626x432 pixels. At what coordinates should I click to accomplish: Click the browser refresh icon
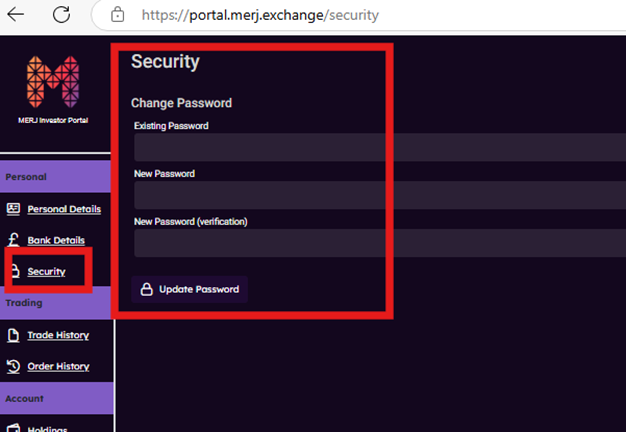62,15
